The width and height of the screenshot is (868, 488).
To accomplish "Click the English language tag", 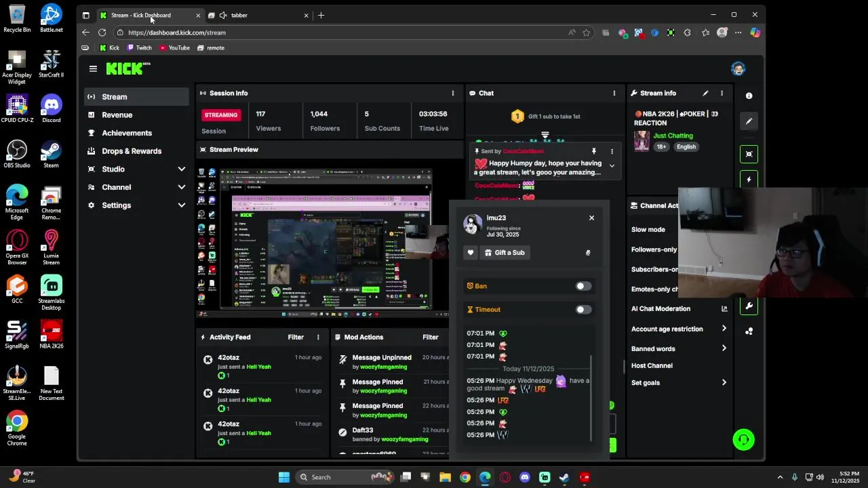I will (686, 146).
